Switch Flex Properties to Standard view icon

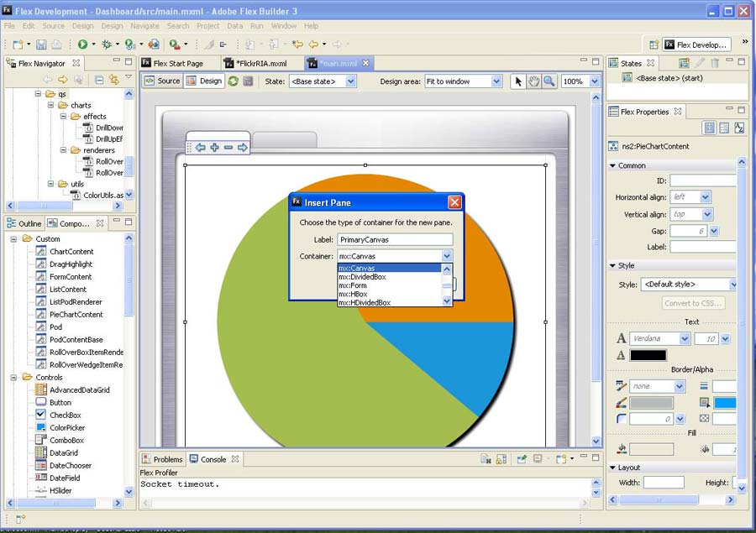coord(710,128)
